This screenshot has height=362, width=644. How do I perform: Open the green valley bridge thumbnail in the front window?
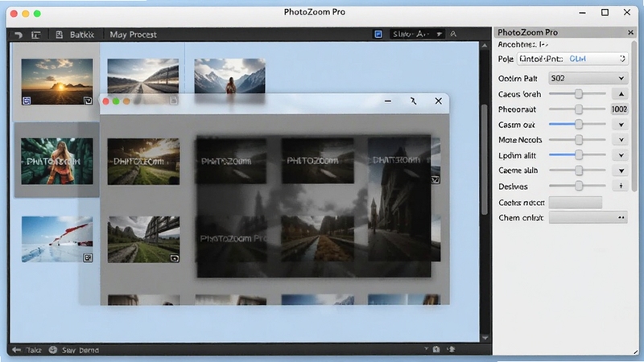pyautogui.click(x=143, y=239)
